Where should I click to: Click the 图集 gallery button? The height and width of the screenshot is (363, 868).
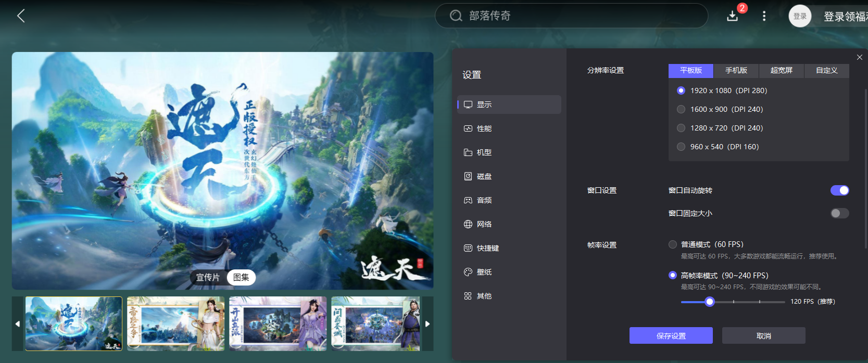pos(241,278)
